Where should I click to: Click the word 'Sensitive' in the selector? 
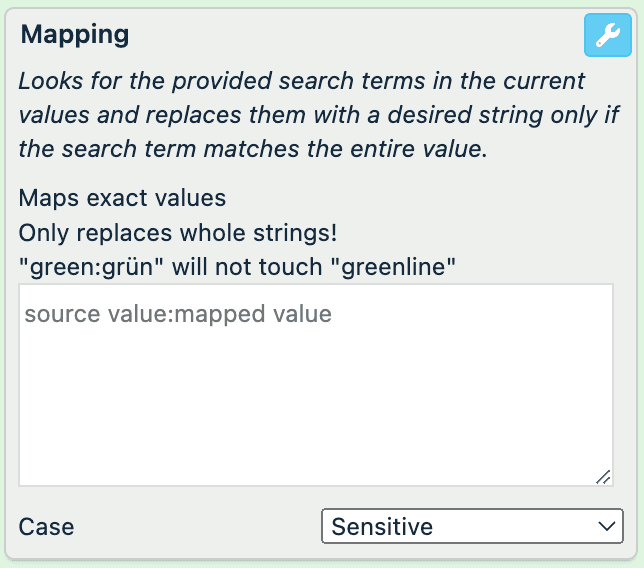click(382, 526)
